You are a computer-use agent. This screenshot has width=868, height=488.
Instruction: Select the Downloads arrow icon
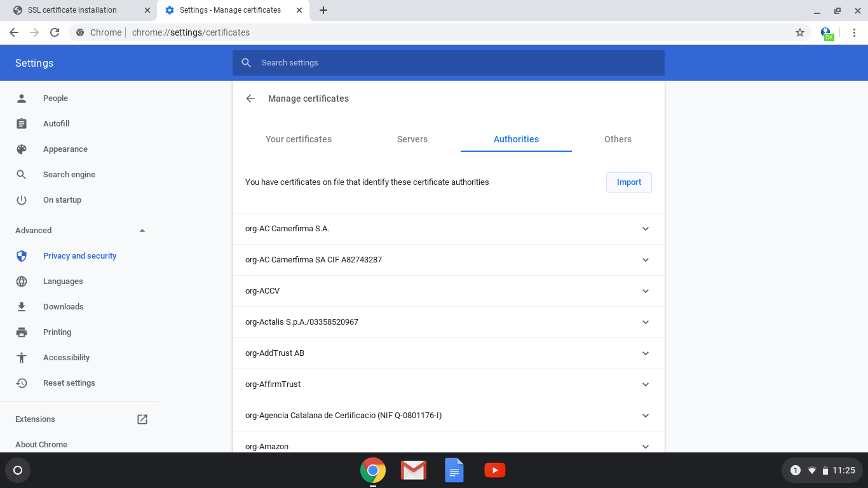coord(21,306)
